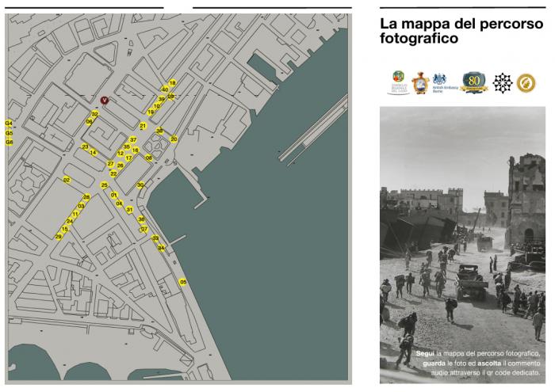The image size is (555, 392).
Task: Open marker 23 on the map
Action: [x=86, y=147]
